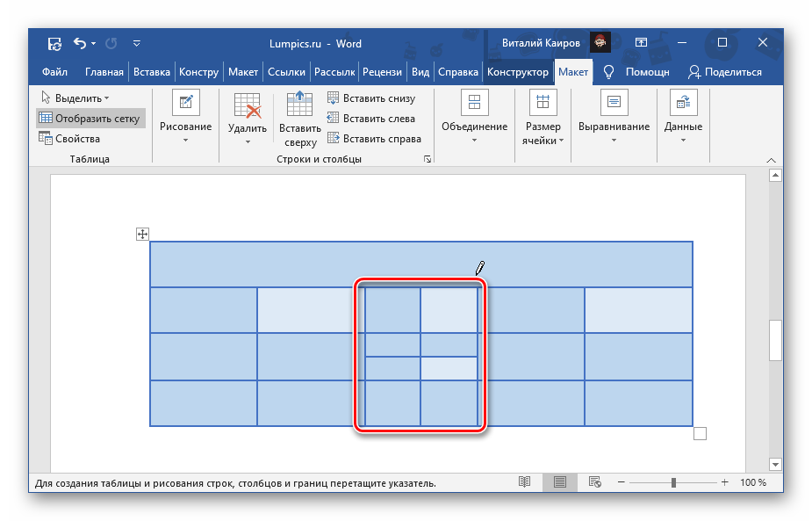Expand the Данные dropdown arrow
The width and height of the screenshot is (812, 521).
tap(683, 141)
